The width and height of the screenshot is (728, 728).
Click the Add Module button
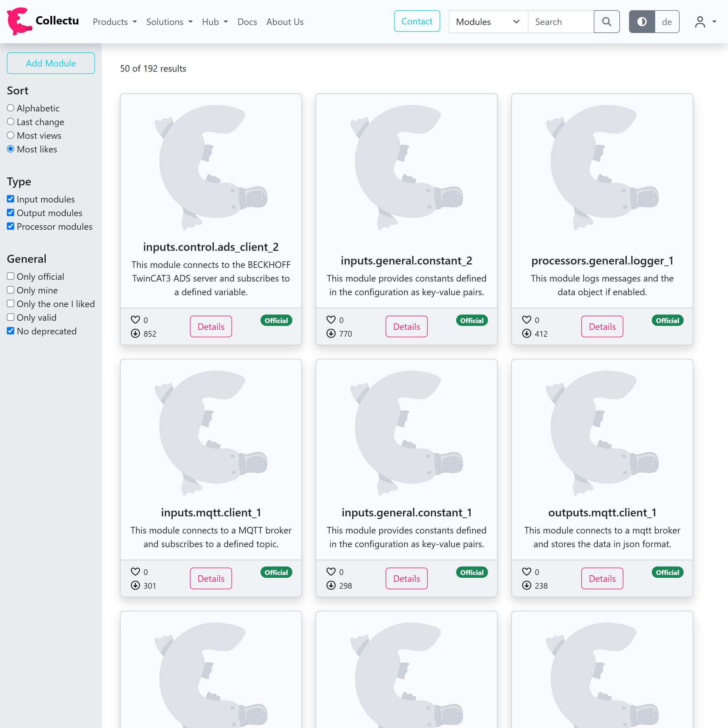(x=51, y=63)
